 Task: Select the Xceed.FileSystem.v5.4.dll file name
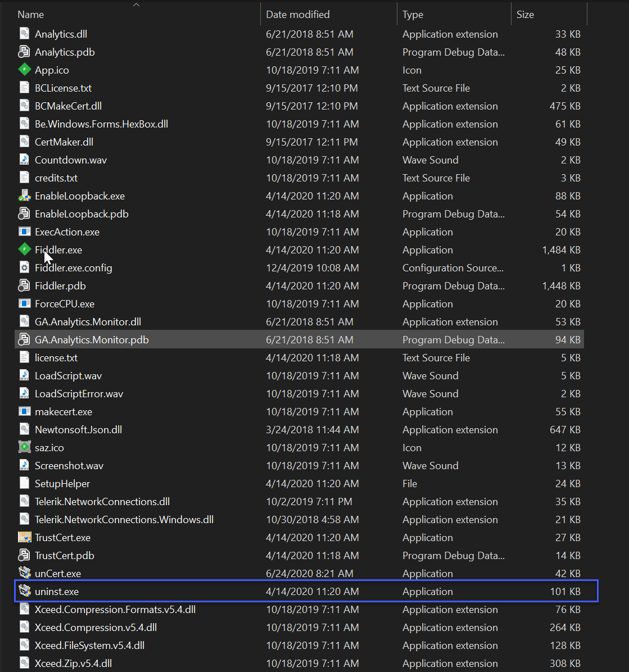click(89, 646)
